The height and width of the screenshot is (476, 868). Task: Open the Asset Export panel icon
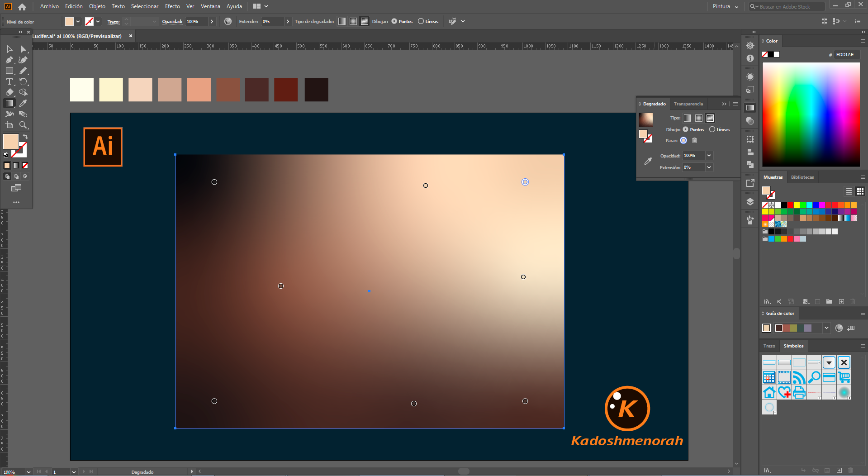pos(750,183)
